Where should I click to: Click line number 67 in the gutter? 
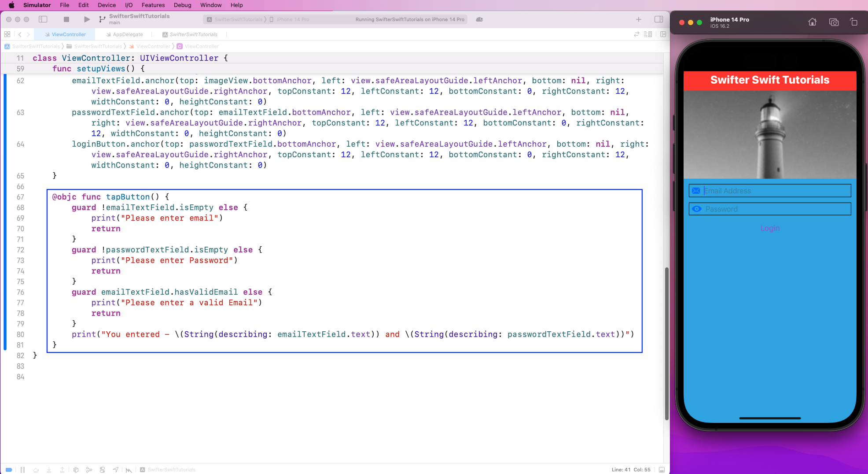(x=20, y=197)
